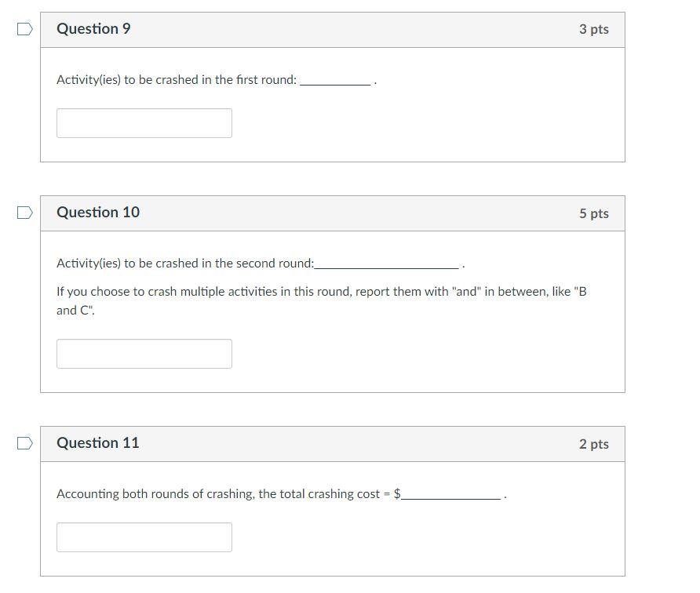The image size is (700, 593).
Task: Click the second round crashing prompt text
Action: pos(185,264)
